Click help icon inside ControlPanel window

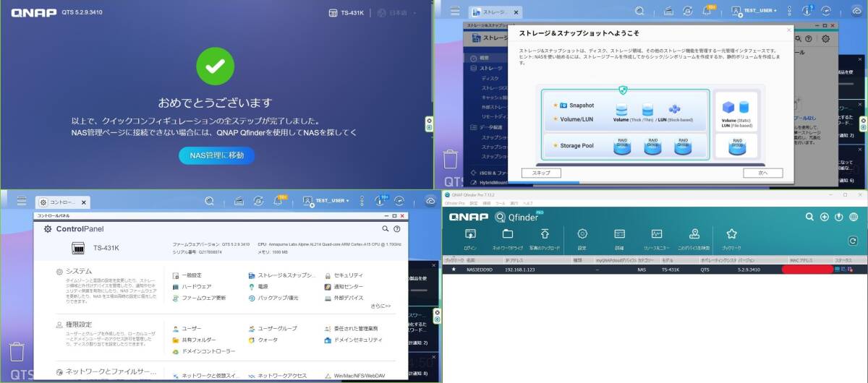coord(397,229)
